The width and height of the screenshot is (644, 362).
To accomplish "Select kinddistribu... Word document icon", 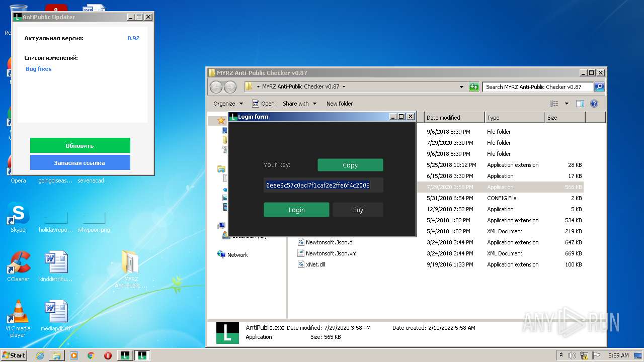I will point(55,266).
